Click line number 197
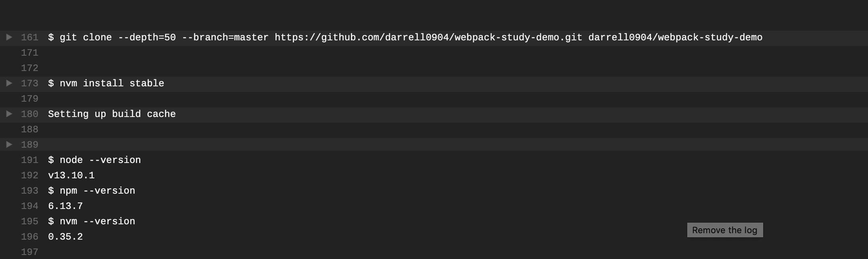The width and height of the screenshot is (868, 259). [29, 252]
